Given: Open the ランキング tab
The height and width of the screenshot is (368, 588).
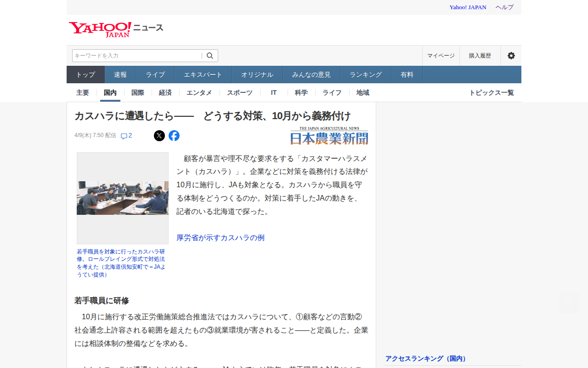Looking at the screenshot, I should click(366, 75).
